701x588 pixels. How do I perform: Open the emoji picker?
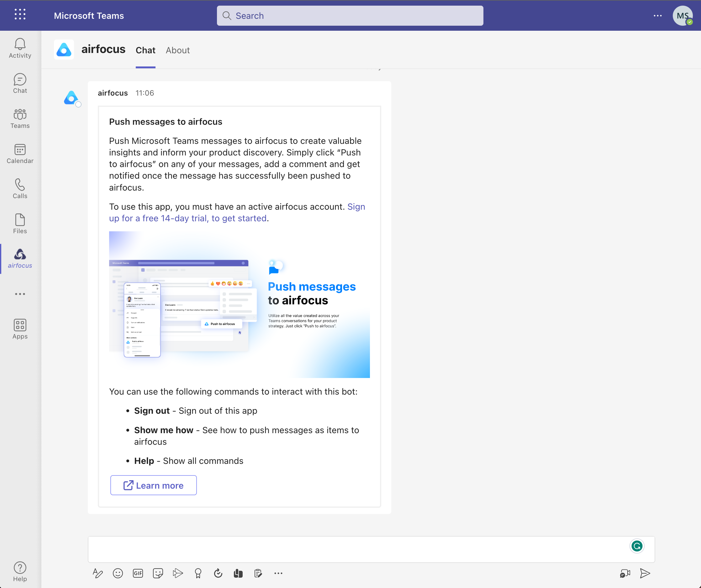pos(118,573)
